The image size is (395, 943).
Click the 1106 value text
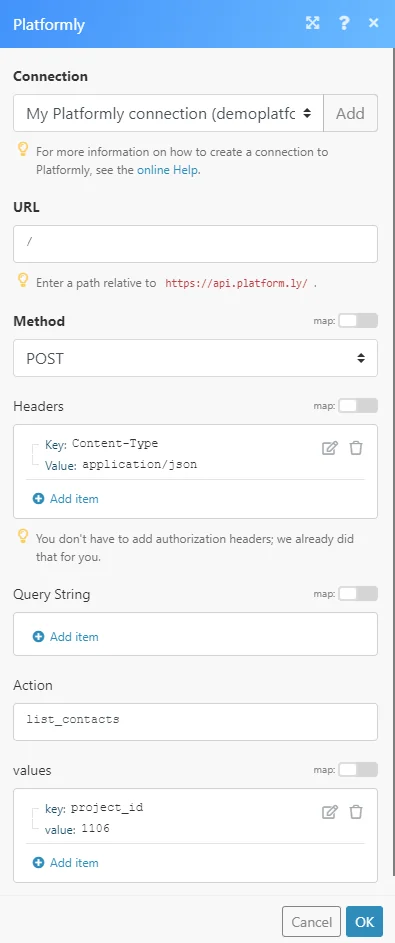pyautogui.click(x=95, y=829)
